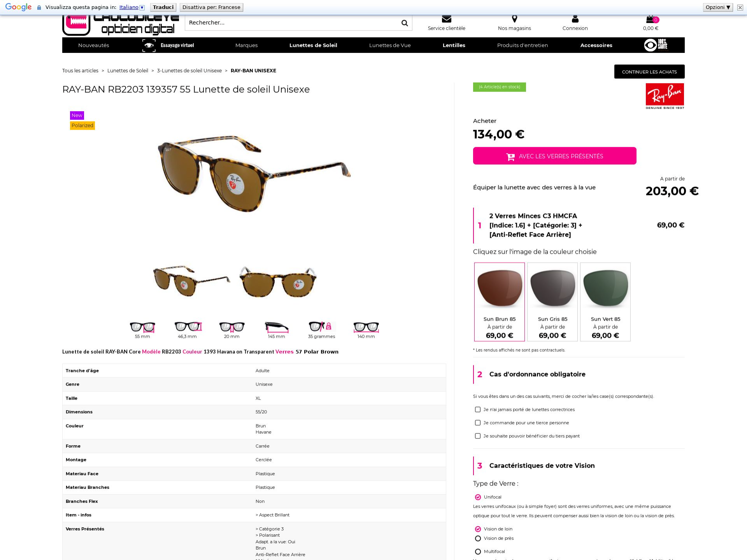Open Lunettes de Soleil breadcrumb link
Viewport: 747px width, 560px height.
pos(128,70)
